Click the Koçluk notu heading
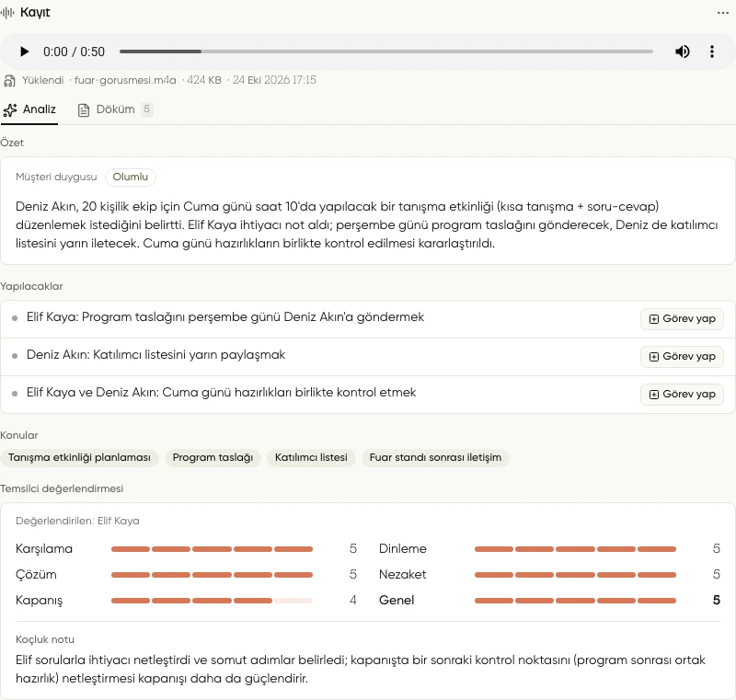The width and height of the screenshot is (736, 700). (x=45, y=639)
